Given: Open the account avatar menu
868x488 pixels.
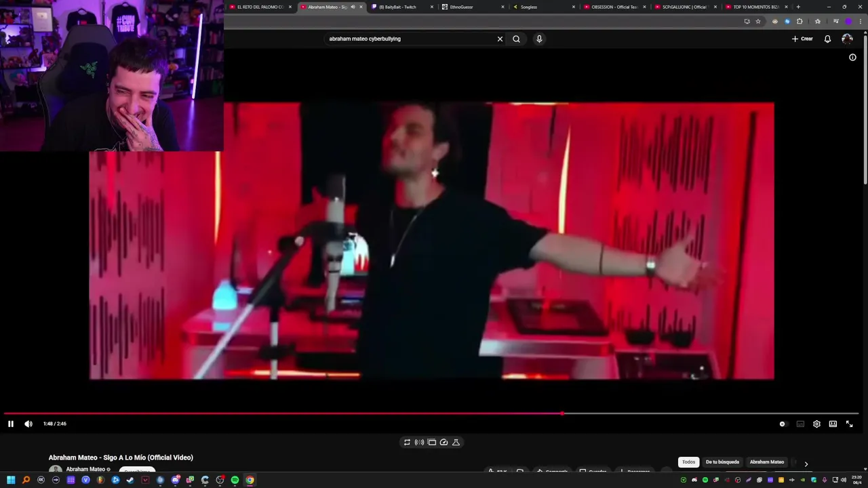Looking at the screenshot, I should [847, 39].
